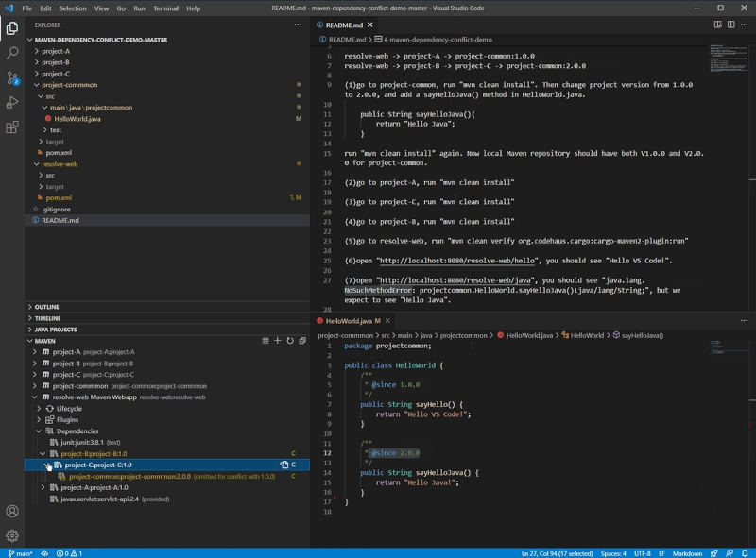Click README.md editor minimap

pyautogui.click(x=729, y=59)
